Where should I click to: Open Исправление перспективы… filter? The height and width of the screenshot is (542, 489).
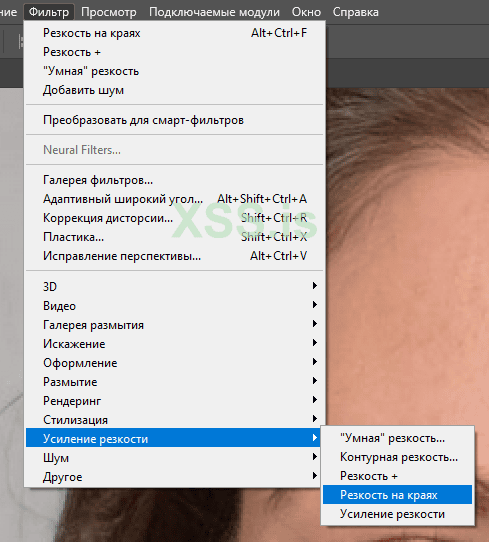point(175,256)
